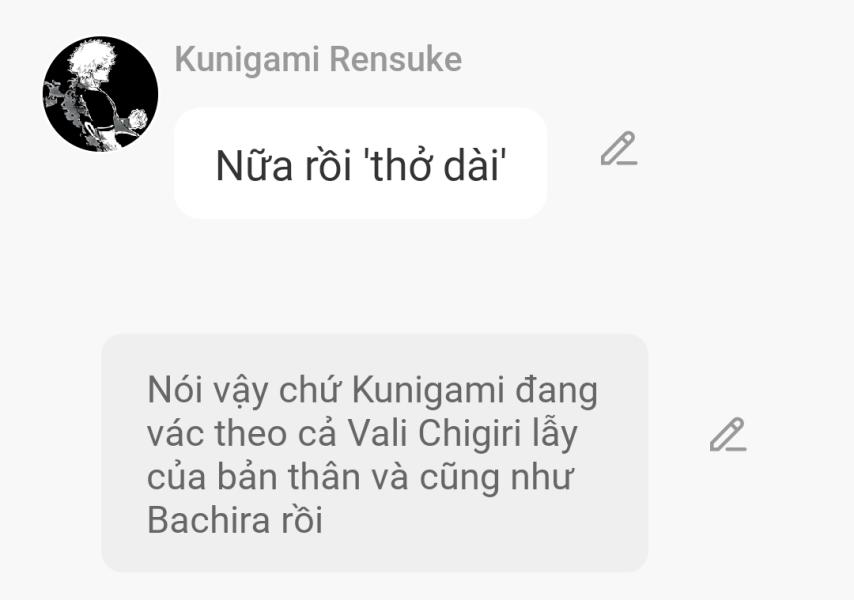Tap the narration's last word 'rồi'
854x600 pixels.
(302, 519)
